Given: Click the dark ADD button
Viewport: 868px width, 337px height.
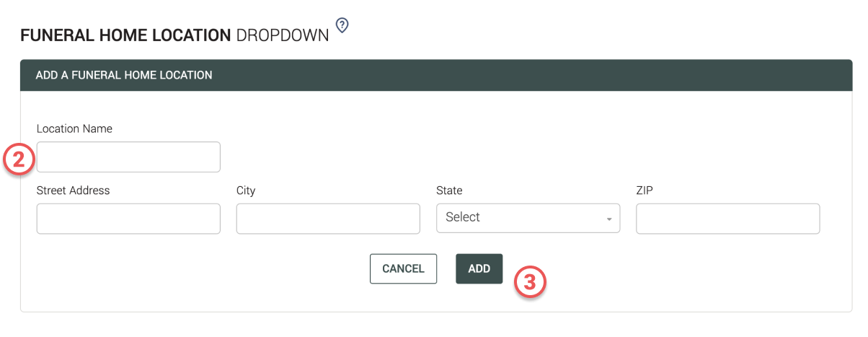Looking at the screenshot, I should point(479,268).
